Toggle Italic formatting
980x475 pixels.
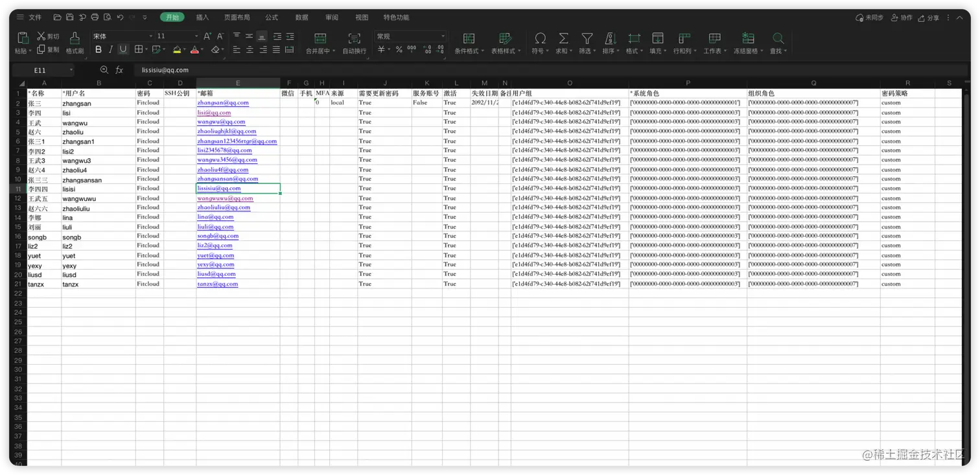point(111,49)
